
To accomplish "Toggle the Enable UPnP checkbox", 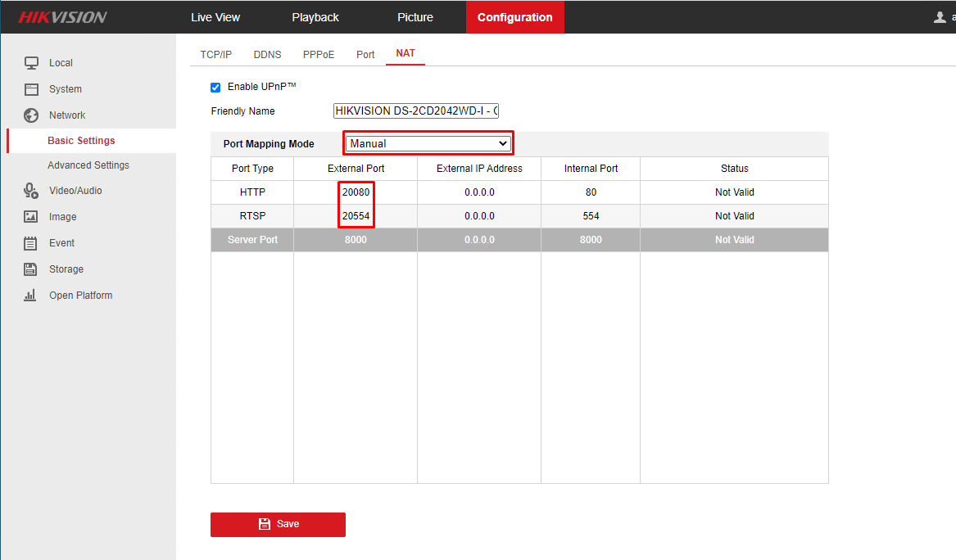I will coord(215,87).
